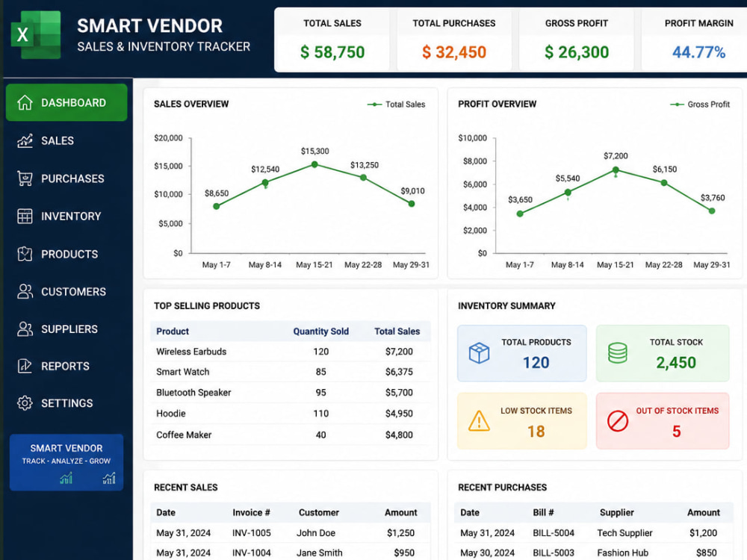Click the white bar chart icon in Smart Vendor banner

109,478
